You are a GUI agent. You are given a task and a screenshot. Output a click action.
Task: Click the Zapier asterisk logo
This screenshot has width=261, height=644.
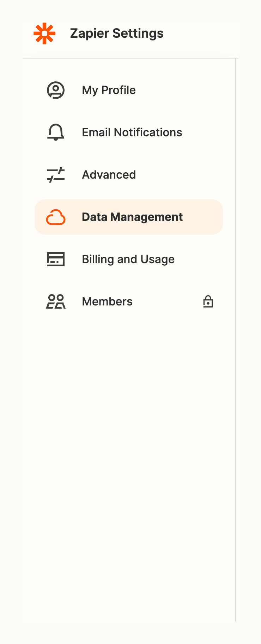pyautogui.click(x=45, y=33)
